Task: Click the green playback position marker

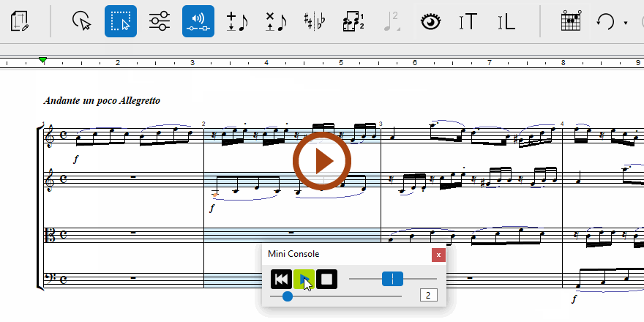Action: (42, 60)
